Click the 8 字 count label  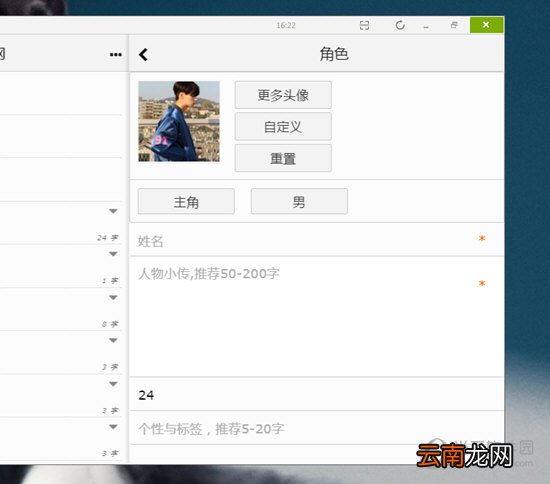(110, 324)
